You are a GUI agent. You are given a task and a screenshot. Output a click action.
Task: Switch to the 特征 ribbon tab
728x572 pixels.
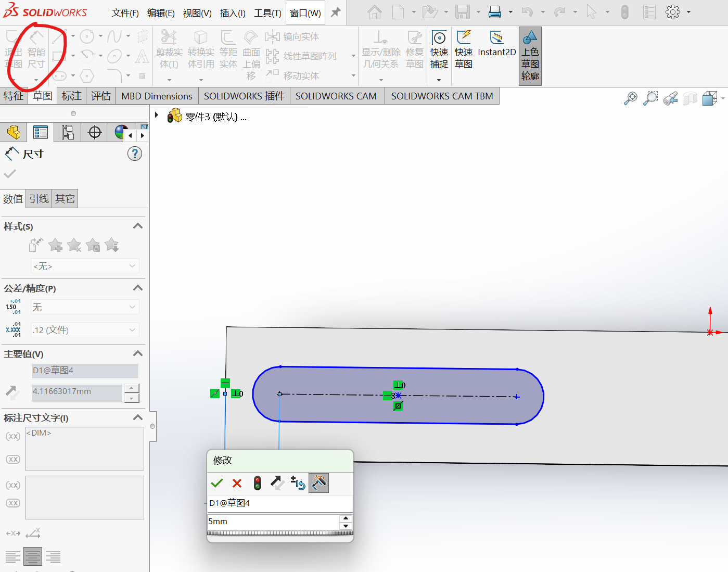click(14, 96)
